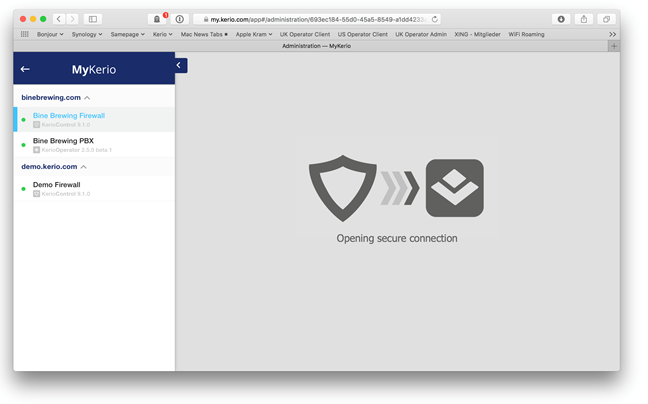This screenshot has height=404, width=648.
Task: Click the MyKerio back arrow
Action: coord(25,69)
